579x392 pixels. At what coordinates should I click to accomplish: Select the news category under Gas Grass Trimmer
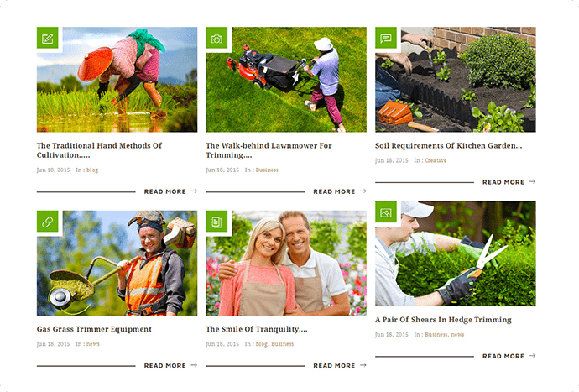click(x=92, y=344)
